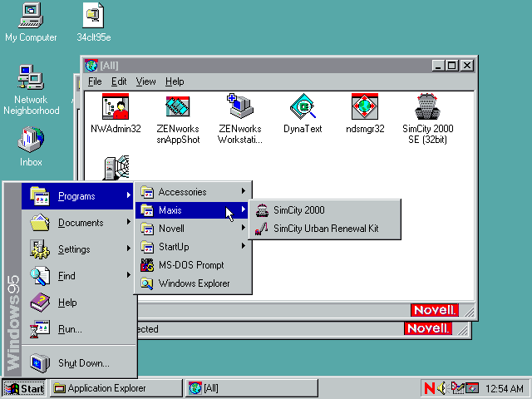
Task: Click the StartUp submenu arrow
Action: 244,246
